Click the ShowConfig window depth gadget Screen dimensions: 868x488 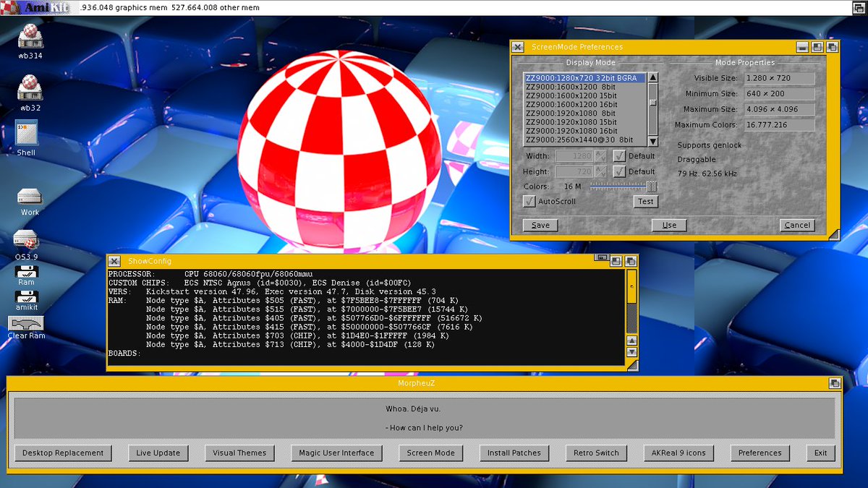(x=631, y=261)
